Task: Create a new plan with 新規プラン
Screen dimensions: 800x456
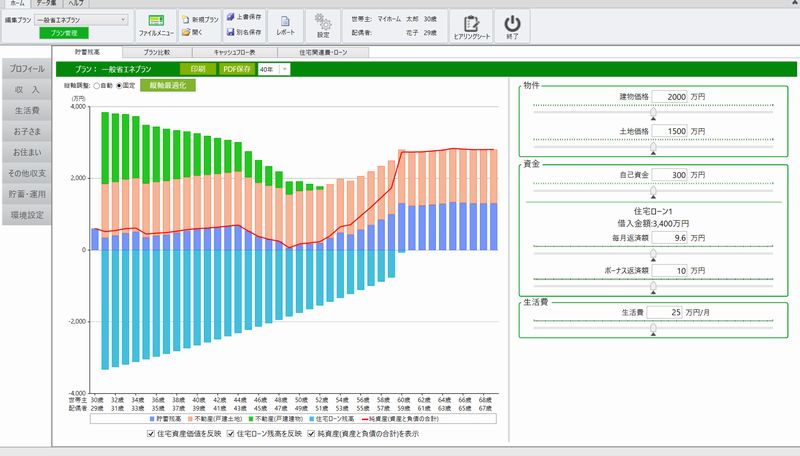Action: 198,19
